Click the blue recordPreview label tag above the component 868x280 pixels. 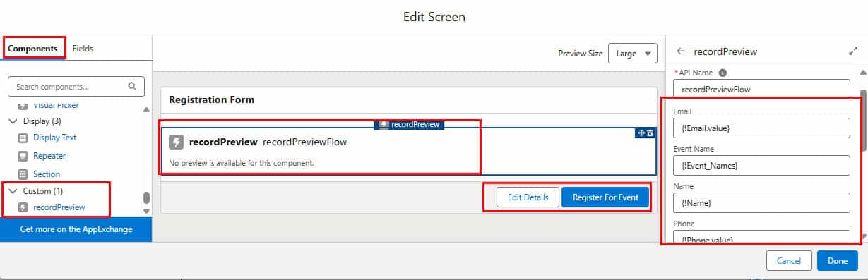[409, 124]
